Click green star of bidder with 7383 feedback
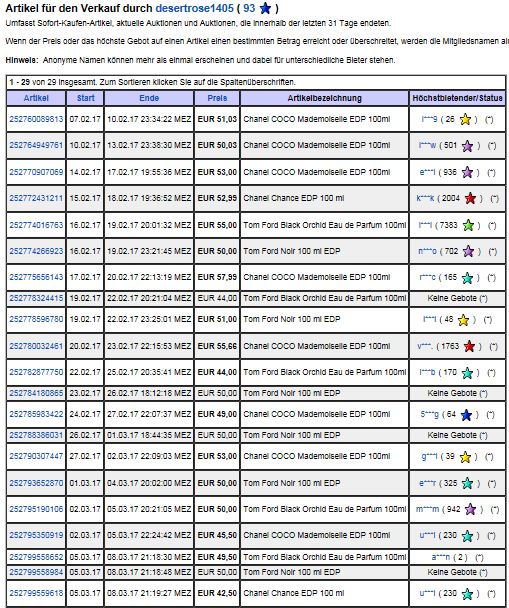Screen dimensions: 509x608 468,225
